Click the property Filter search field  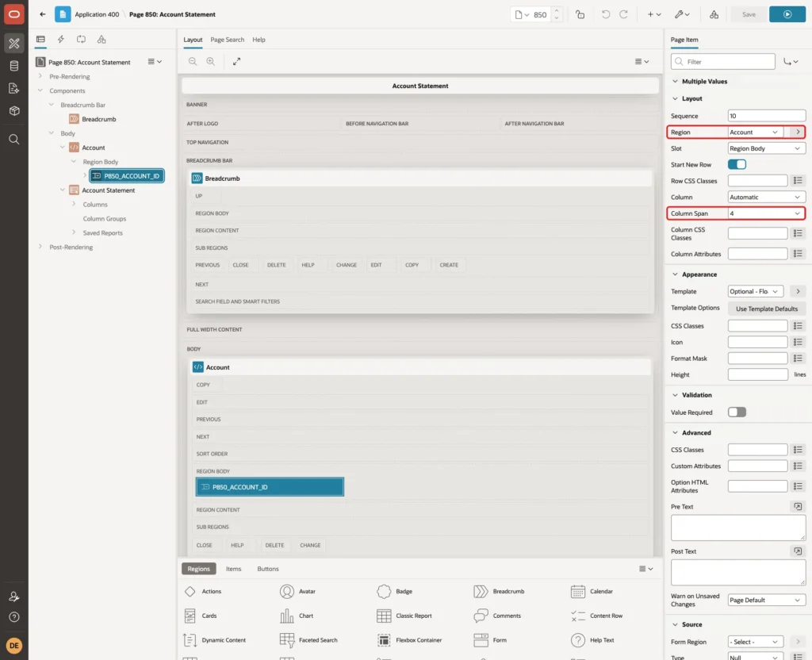723,62
